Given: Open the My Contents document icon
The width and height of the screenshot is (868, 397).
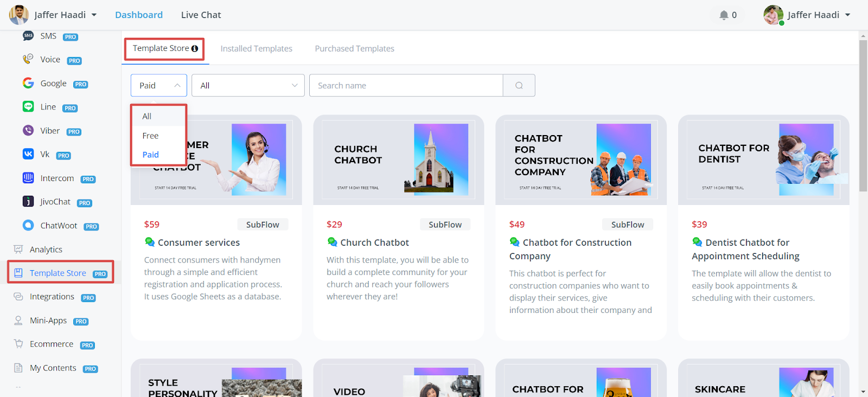Looking at the screenshot, I should (18, 368).
